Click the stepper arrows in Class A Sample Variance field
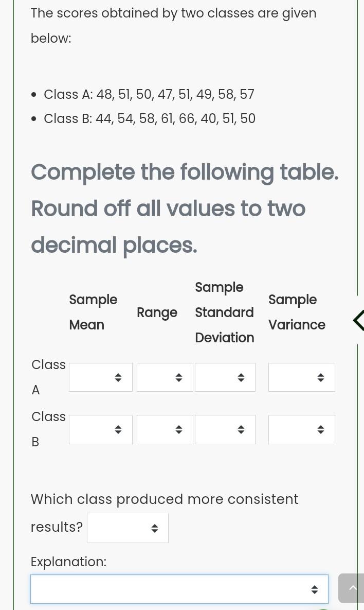This screenshot has height=610, width=364. [321, 377]
